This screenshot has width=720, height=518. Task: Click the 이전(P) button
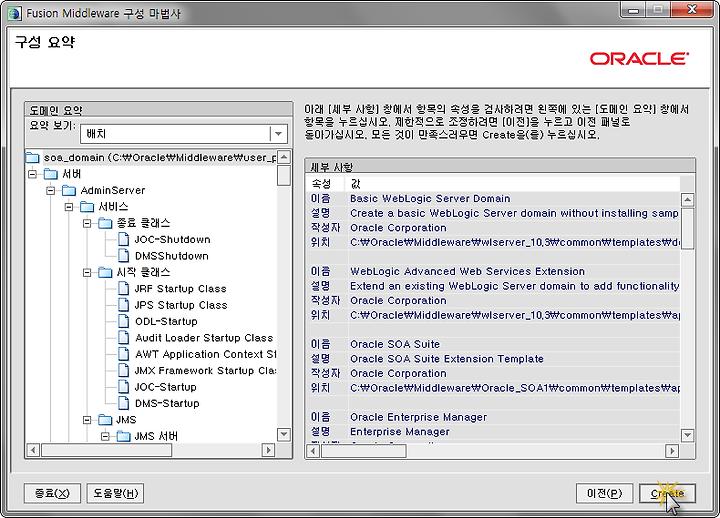[604, 493]
